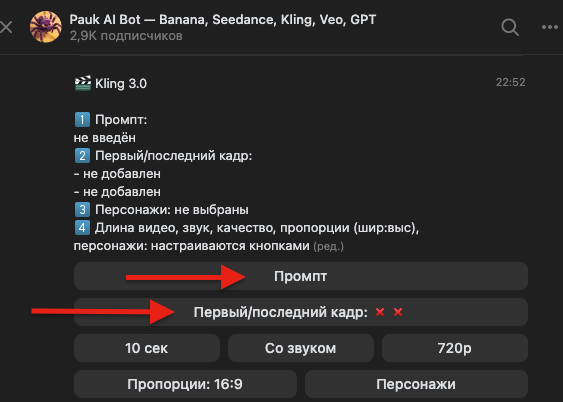Viewport: 563px width, 402px height.
Task: Close the chat with the X icon
Action: coord(6,27)
